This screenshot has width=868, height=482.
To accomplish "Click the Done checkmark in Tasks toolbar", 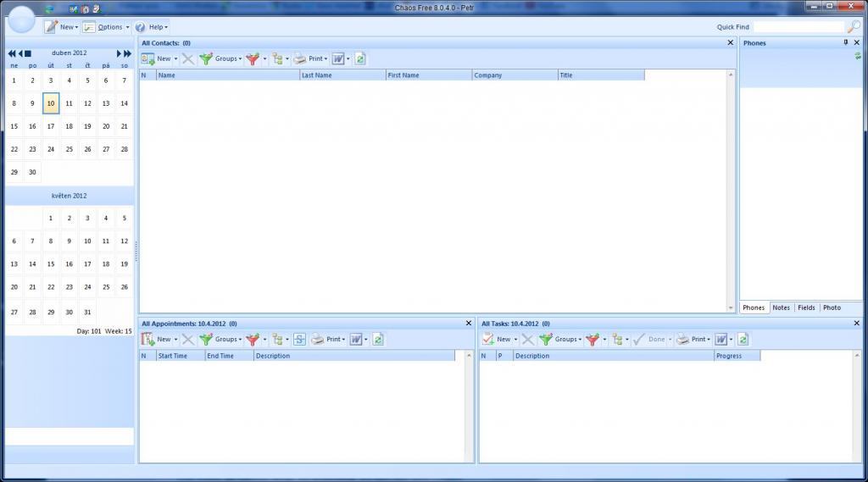I will (639, 339).
